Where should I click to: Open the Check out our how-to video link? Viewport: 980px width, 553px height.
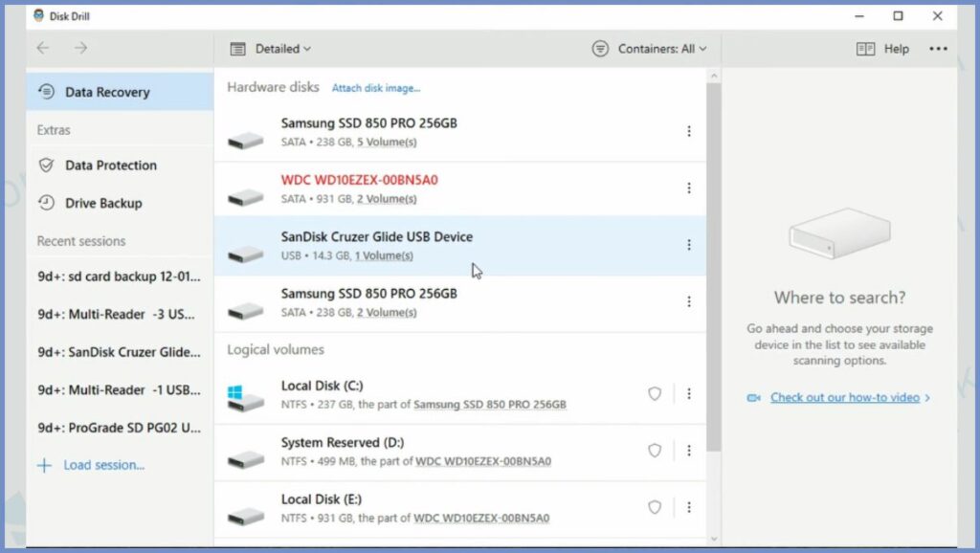click(844, 397)
